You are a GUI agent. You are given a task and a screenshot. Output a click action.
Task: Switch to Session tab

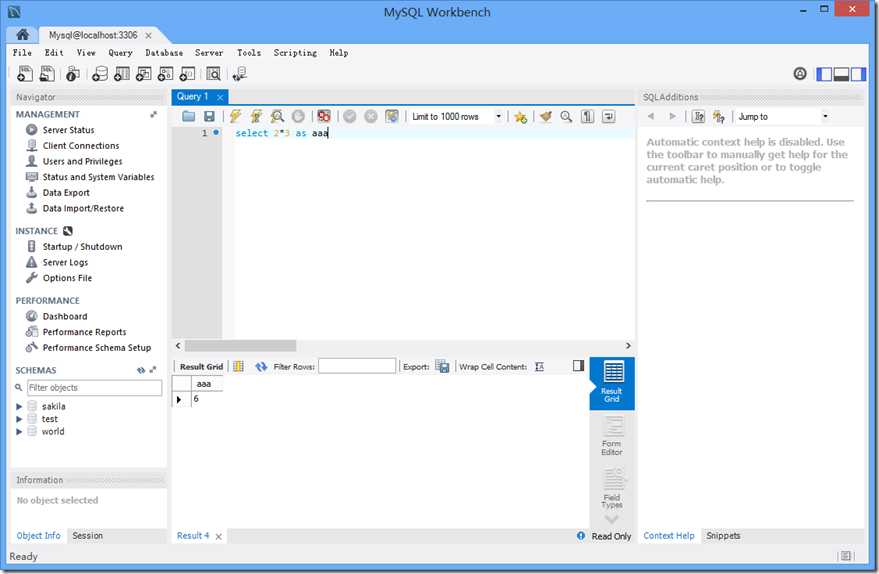87,535
